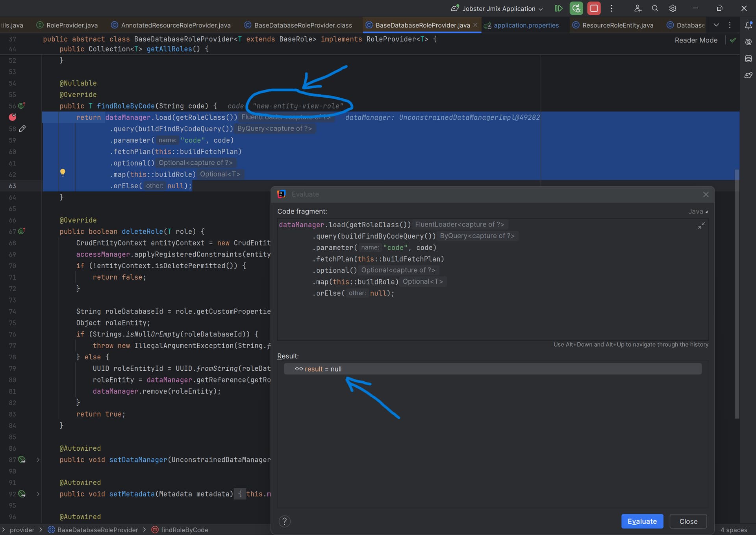This screenshot has height=535, width=756.
Task: Click the editor vertical scrollbar thumb
Action: click(x=737, y=294)
